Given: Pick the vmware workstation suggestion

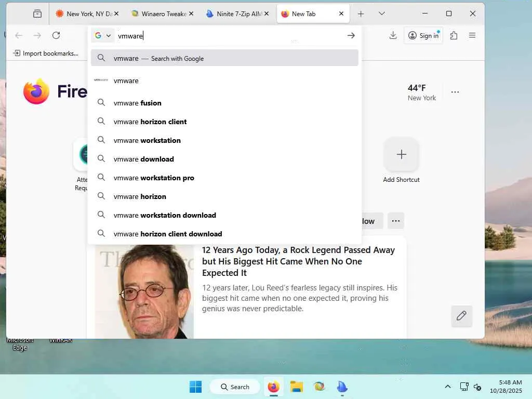Looking at the screenshot, I should 224,140.
